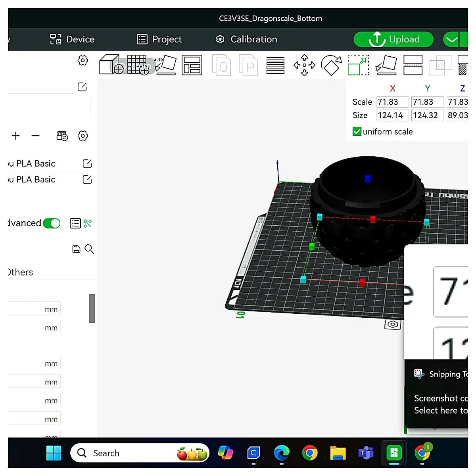Open Microsoft Teams from the taskbar

(x=366, y=453)
